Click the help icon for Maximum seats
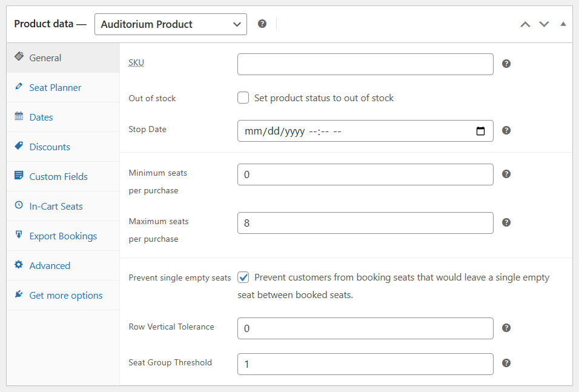This screenshot has height=392, width=579. [506, 222]
